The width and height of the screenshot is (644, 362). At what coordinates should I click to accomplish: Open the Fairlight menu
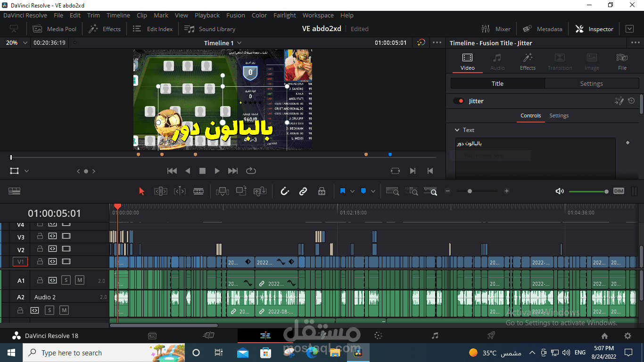(x=285, y=15)
